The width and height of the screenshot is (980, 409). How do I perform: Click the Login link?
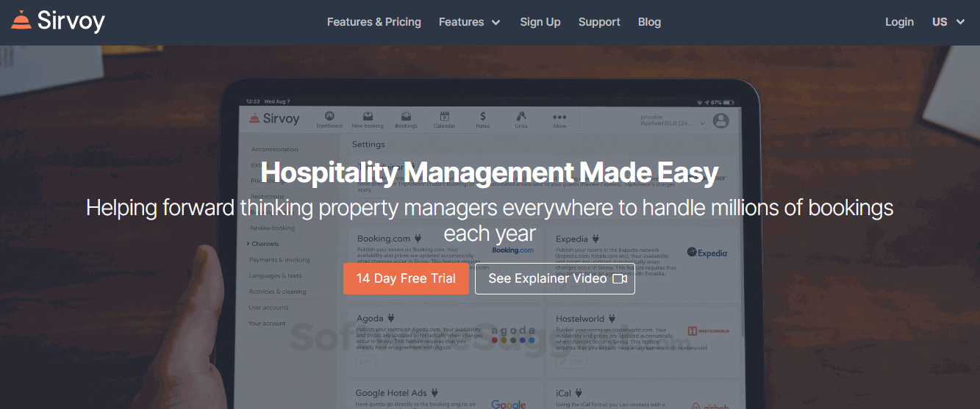(899, 22)
